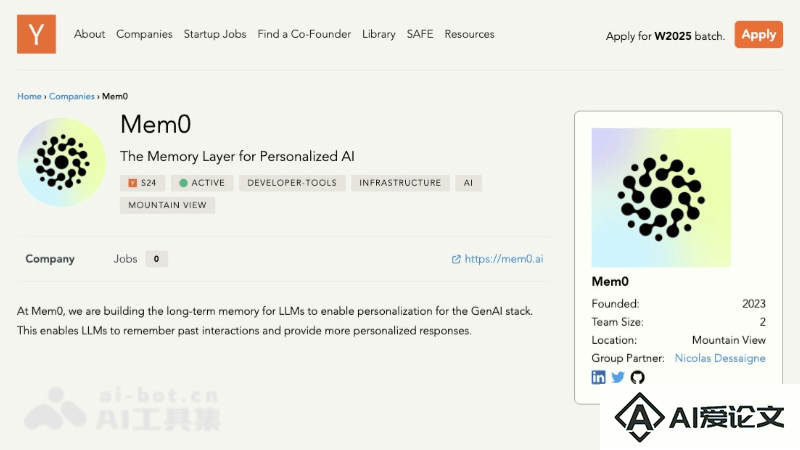Open Mem0's Twitter bird icon

618,377
